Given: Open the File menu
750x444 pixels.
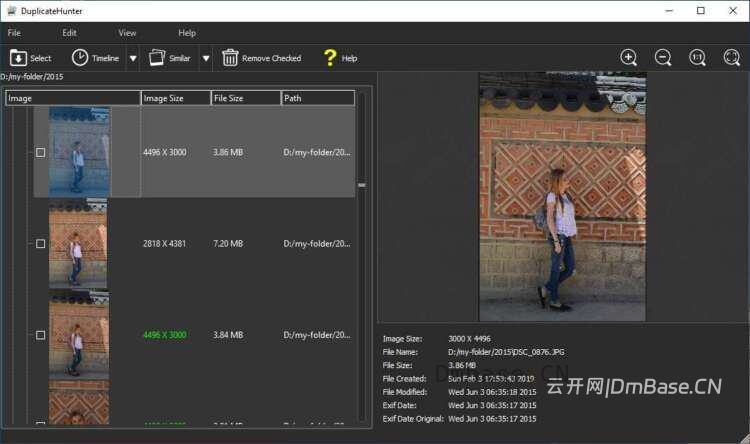Looking at the screenshot, I should (x=14, y=33).
